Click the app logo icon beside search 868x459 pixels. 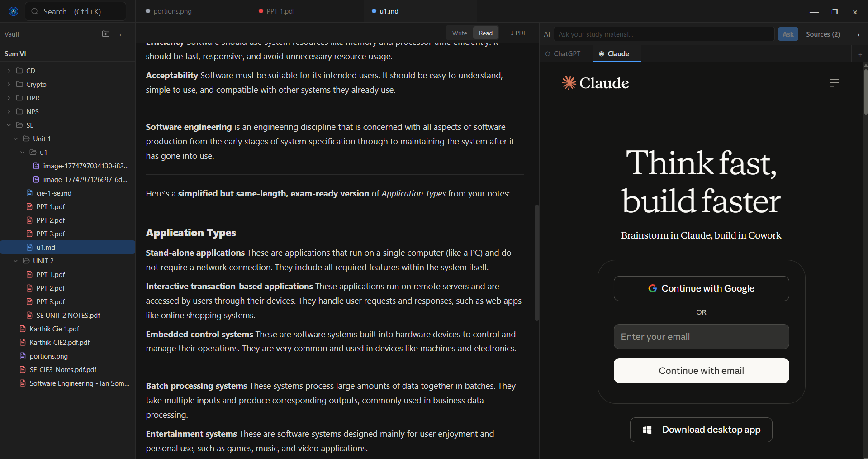(x=14, y=11)
